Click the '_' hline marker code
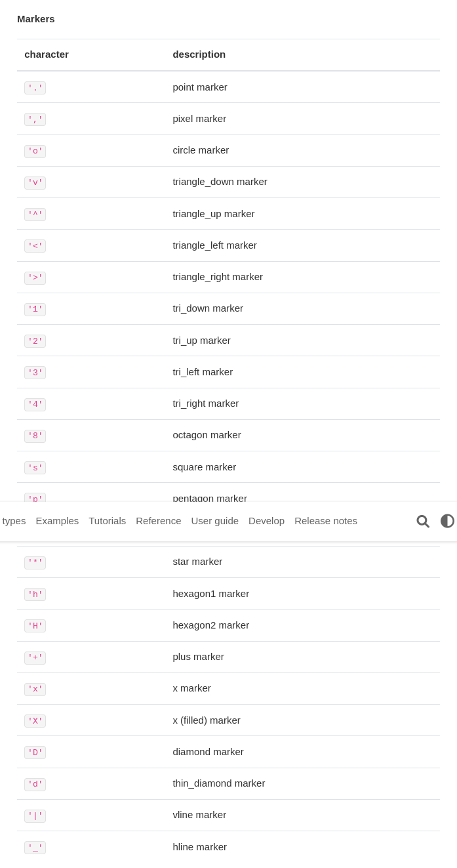The height and width of the screenshot is (868, 457). point(35,848)
